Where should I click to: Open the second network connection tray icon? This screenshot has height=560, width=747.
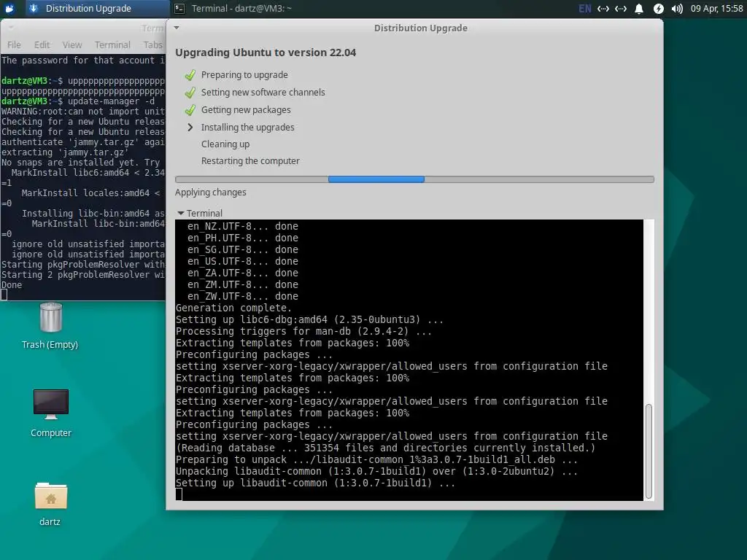pyautogui.click(x=620, y=9)
